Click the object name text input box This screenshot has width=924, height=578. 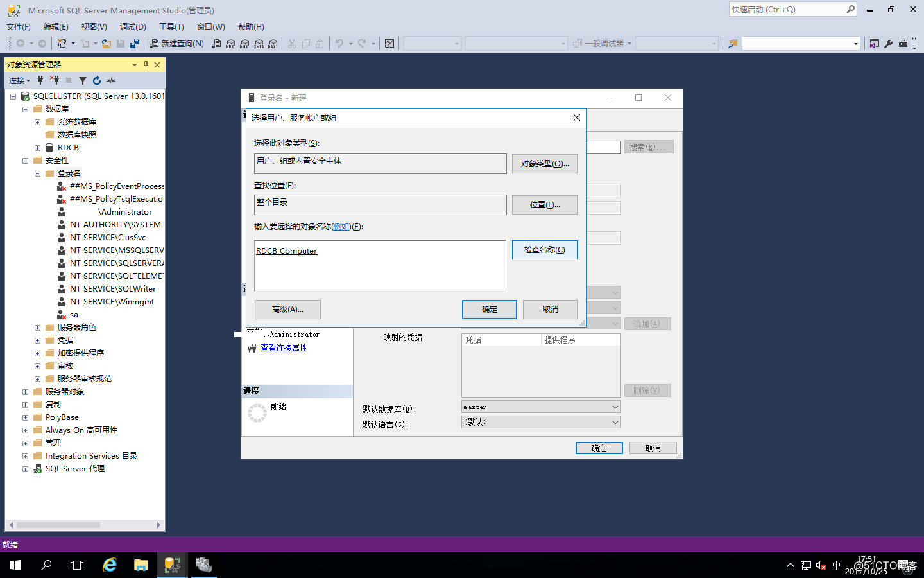tap(380, 266)
